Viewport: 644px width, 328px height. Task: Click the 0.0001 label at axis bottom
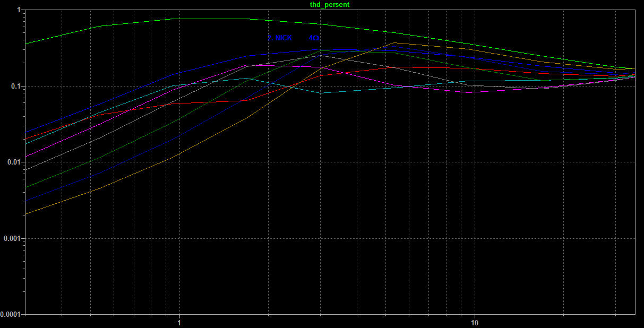point(11,314)
